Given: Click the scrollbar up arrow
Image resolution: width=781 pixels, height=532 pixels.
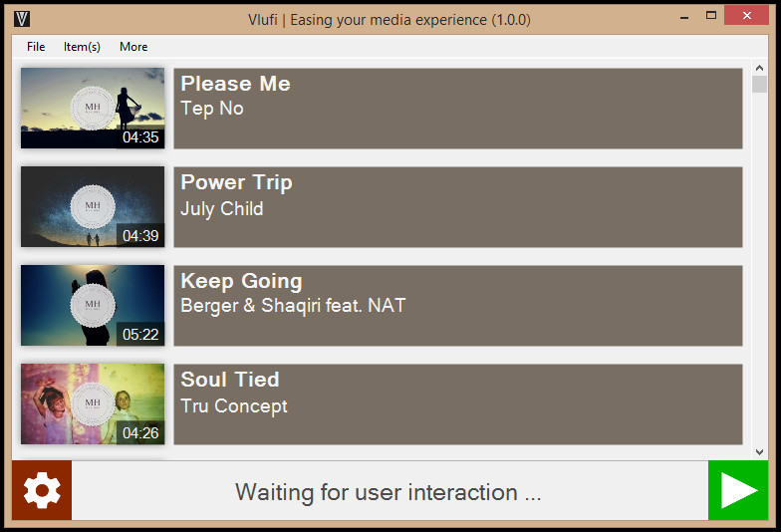Looking at the screenshot, I should tap(759, 68).
